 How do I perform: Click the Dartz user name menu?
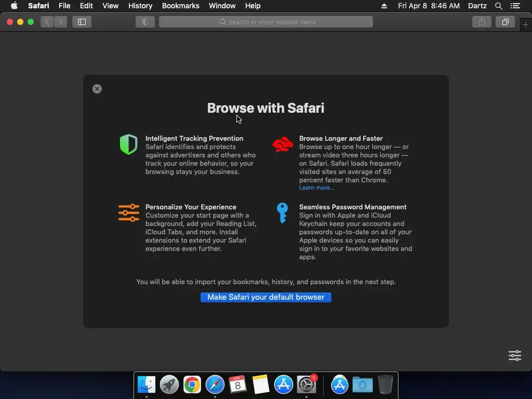pos(477,6)
